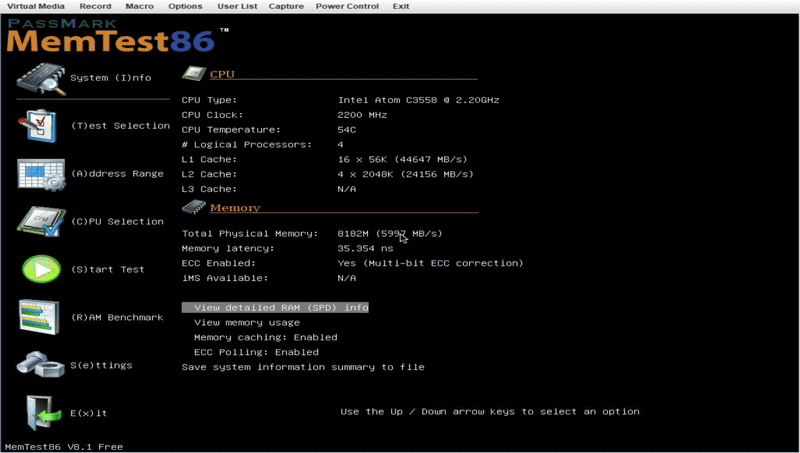Select the System (I)nfo label
This screenshot has width=800, height=453.
tap(111, 78)
